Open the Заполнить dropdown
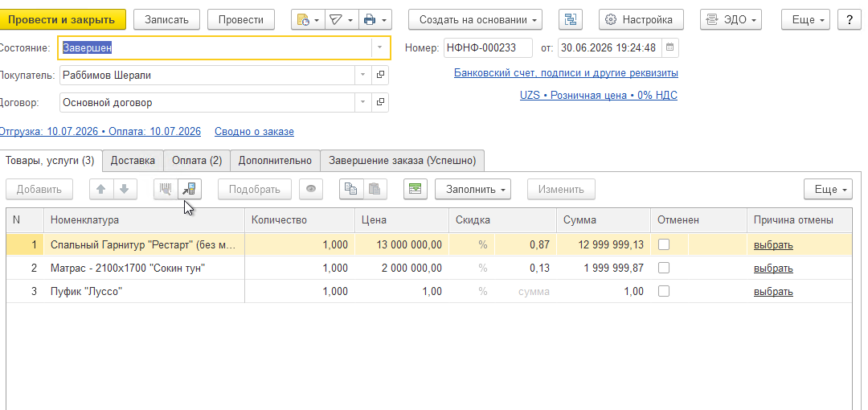 tap(473, 189)
